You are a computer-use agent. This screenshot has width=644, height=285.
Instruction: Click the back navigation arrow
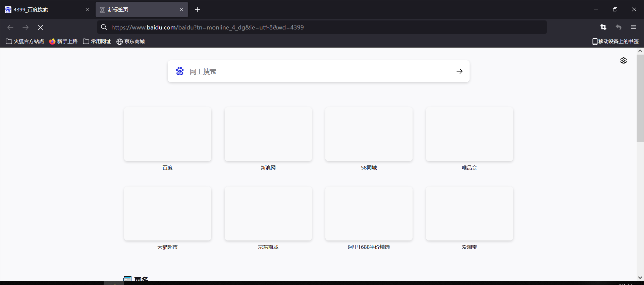[10, 27]
